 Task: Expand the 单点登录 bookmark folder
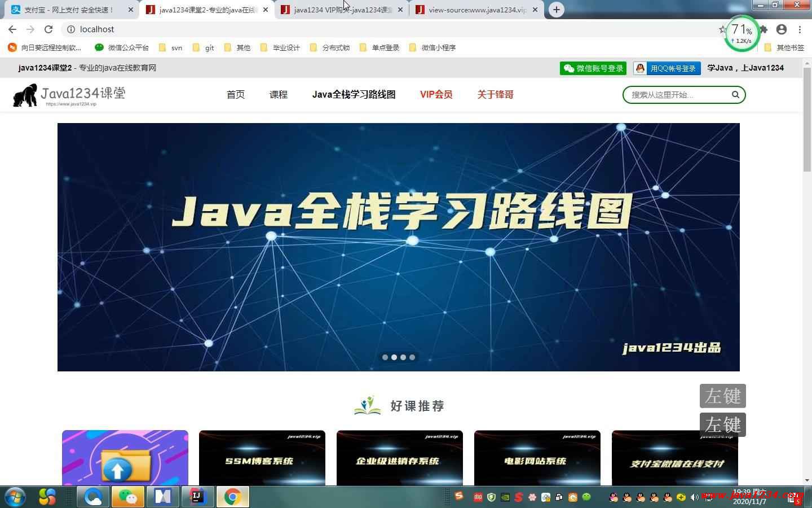coord(379,47)
